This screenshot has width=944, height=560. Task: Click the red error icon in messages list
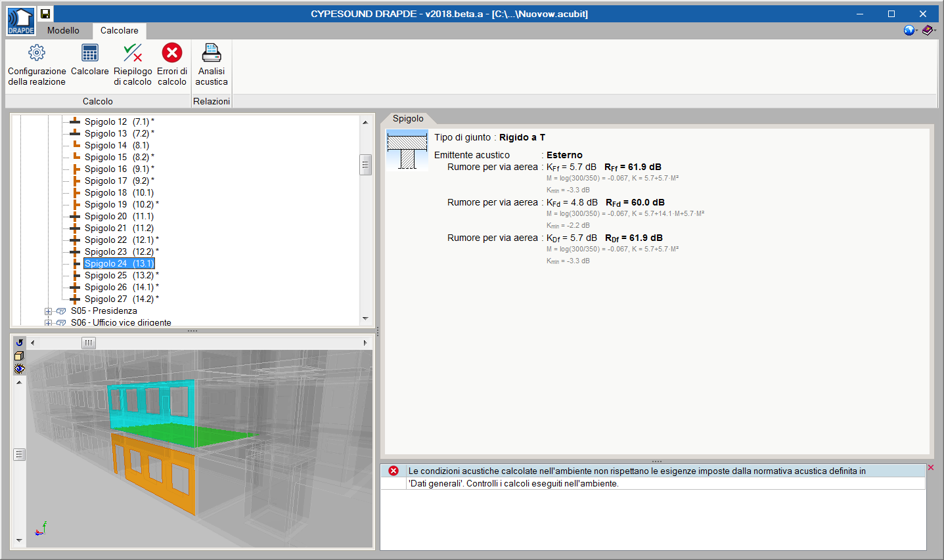(x=393, y=471)
